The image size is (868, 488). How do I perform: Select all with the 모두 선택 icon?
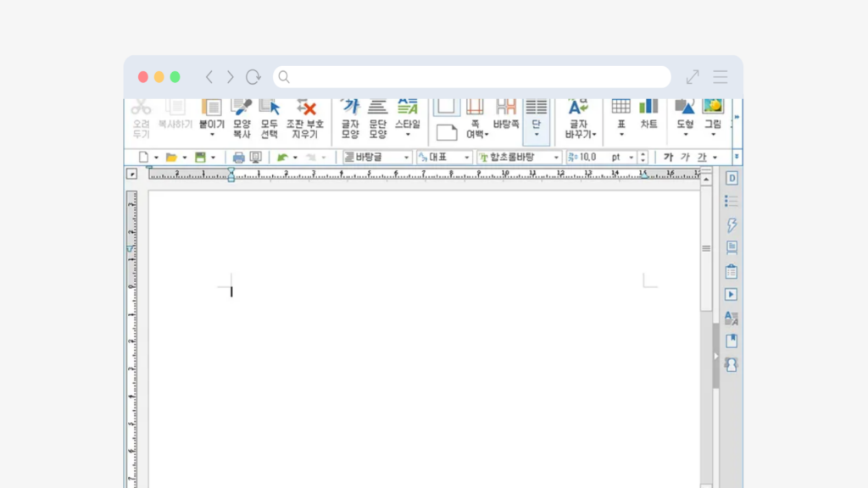click(x=270, y=110)
